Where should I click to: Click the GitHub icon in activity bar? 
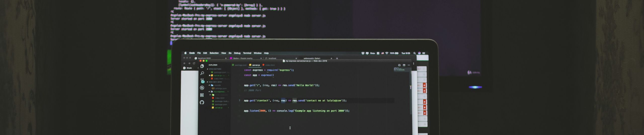202,102
